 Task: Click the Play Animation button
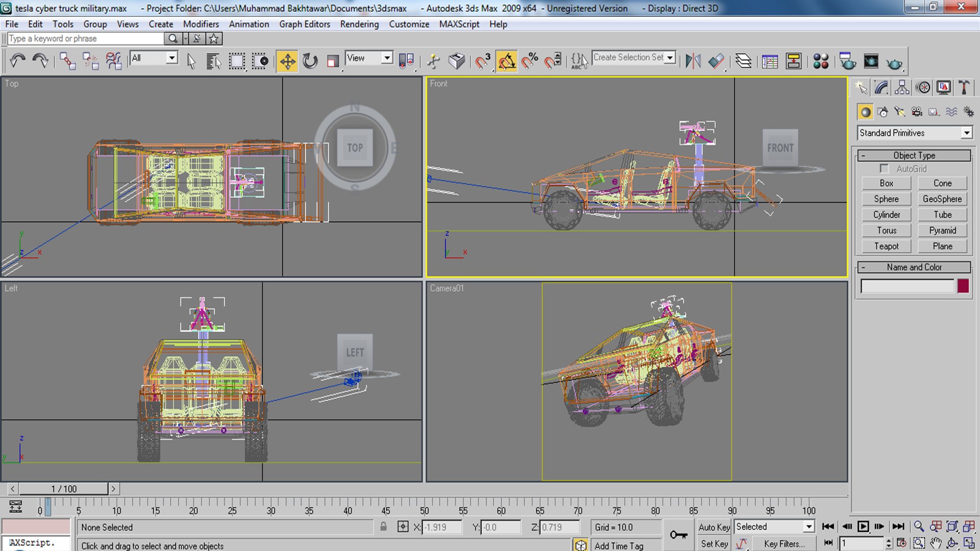[863, 526]
